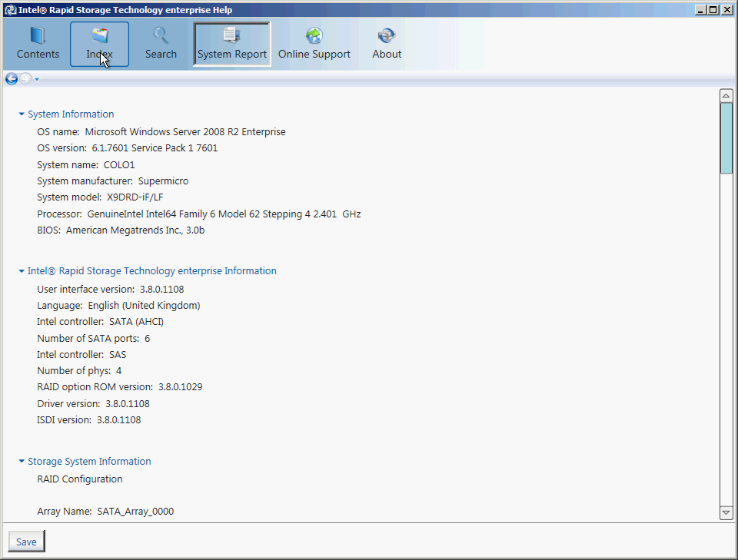The image size is (738, 560).
Task: Close the Help window
Action: coord(726,10)
